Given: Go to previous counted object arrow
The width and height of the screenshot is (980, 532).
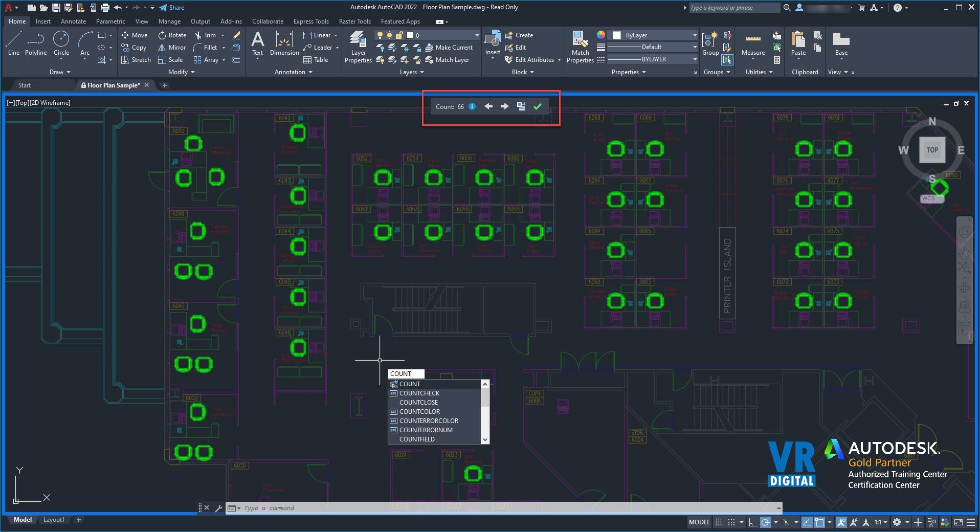Looking at the screenshot, I should pyautogui.click(x=488, y=106).
